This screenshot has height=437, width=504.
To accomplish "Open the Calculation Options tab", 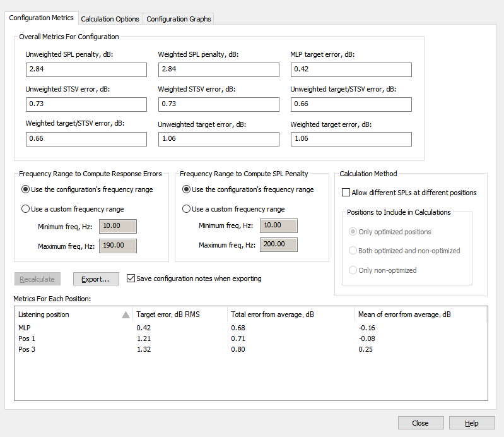I will pos(110,19).
